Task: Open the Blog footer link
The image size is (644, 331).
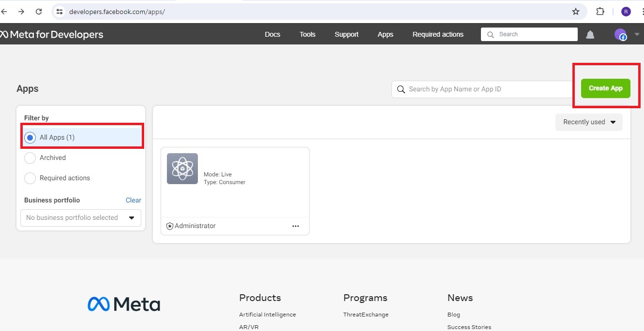Action: coord(454,315)
